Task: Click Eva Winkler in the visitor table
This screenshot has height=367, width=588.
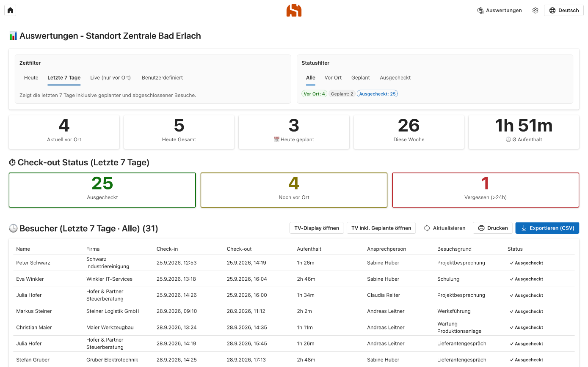Action: (30, 279)
